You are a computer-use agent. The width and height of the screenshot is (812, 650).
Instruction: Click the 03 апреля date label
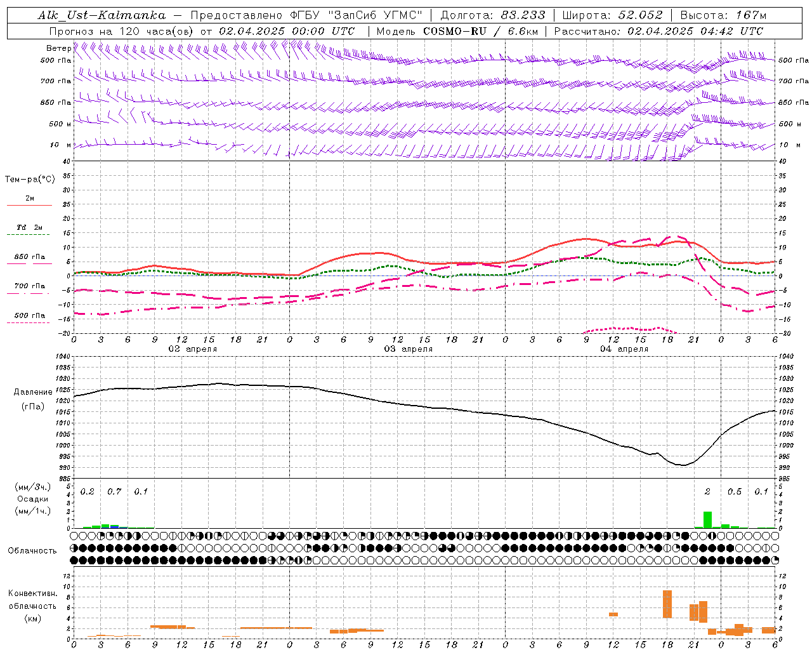(x=408, y=349)
